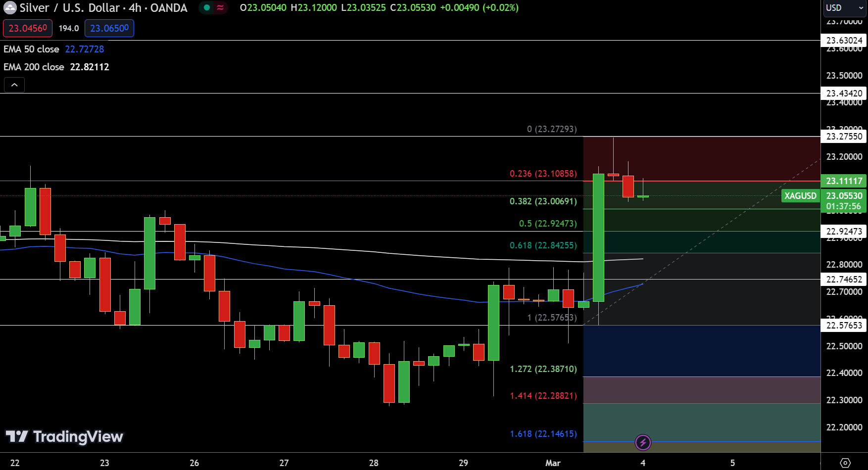Click the red sell price button 23.04560
868x470 pixels.
click(x=28, y=28)
